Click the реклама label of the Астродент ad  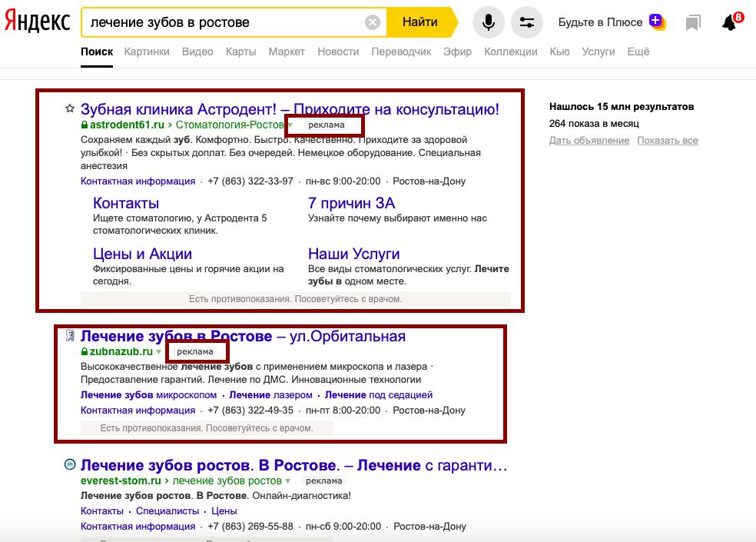pos(327,125)
